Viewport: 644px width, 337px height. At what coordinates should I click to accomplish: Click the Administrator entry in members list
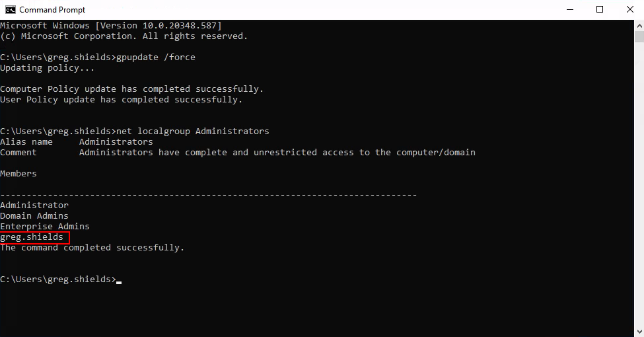point(34,206)
